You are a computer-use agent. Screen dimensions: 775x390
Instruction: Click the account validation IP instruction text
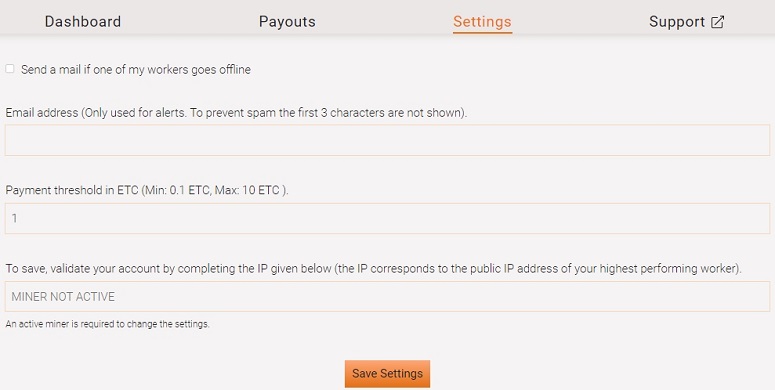click(x=374, y=269)
